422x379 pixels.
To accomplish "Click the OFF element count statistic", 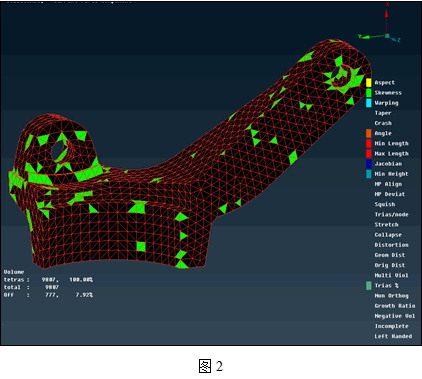I will [48, 295].
